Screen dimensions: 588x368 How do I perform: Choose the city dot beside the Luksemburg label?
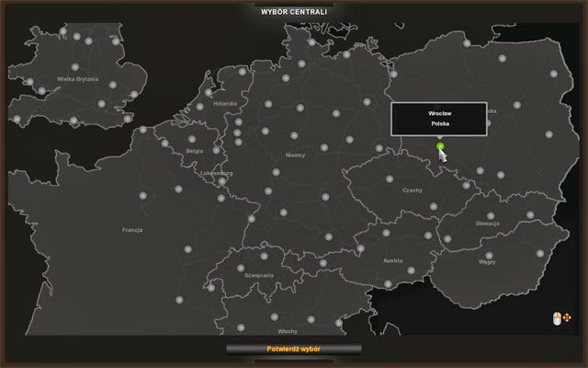[x=222, y=181]
